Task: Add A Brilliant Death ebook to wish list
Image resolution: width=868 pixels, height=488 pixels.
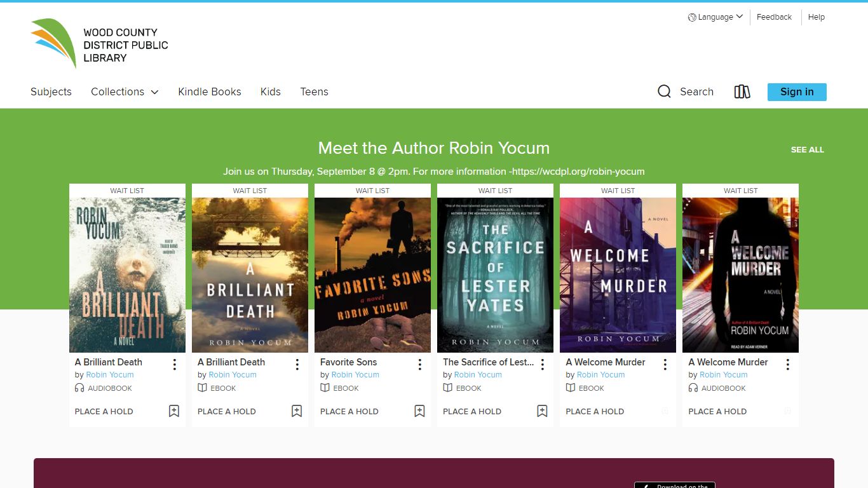Action: point(297,411)
